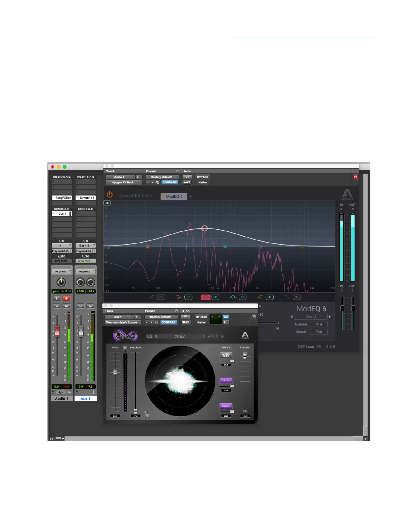Click the Audio 1 pan knob
Screen dimensions: 411x532
click(61, 282)
